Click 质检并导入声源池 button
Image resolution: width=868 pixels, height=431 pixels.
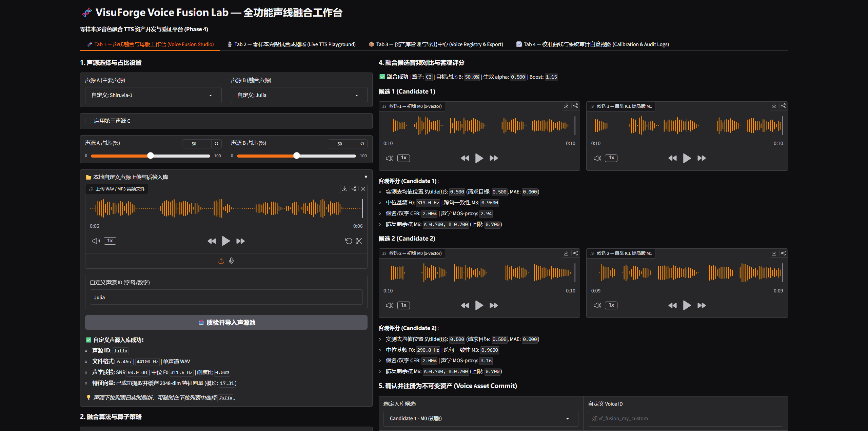click(x=226, y=323)
